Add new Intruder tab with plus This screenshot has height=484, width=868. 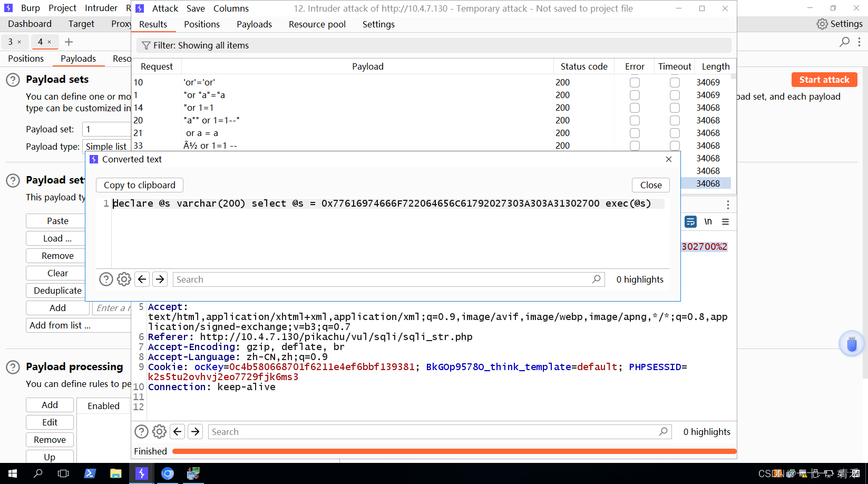tap(69, 42)
